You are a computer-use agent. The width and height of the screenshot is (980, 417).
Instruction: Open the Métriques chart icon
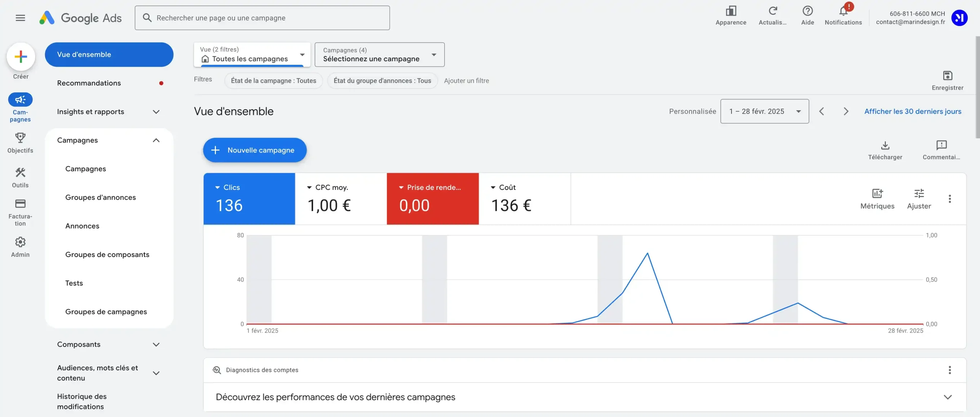(x=877, y=193)
